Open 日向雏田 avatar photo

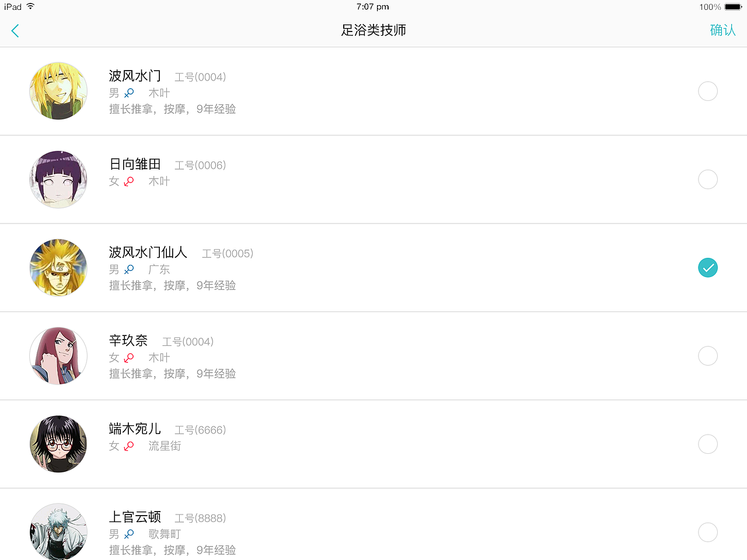pyautogui.click(x=58, y=179)
